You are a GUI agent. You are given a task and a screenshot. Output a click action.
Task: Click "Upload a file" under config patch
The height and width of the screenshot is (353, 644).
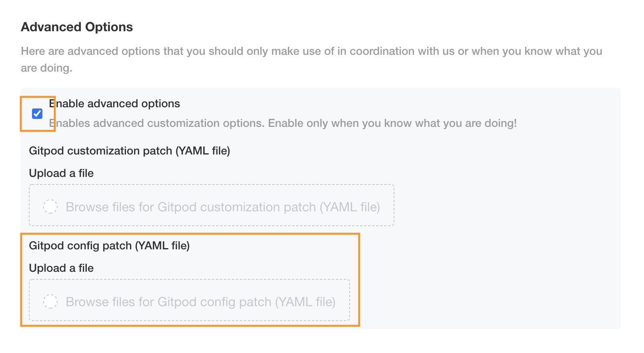click(x=61, y=268)
